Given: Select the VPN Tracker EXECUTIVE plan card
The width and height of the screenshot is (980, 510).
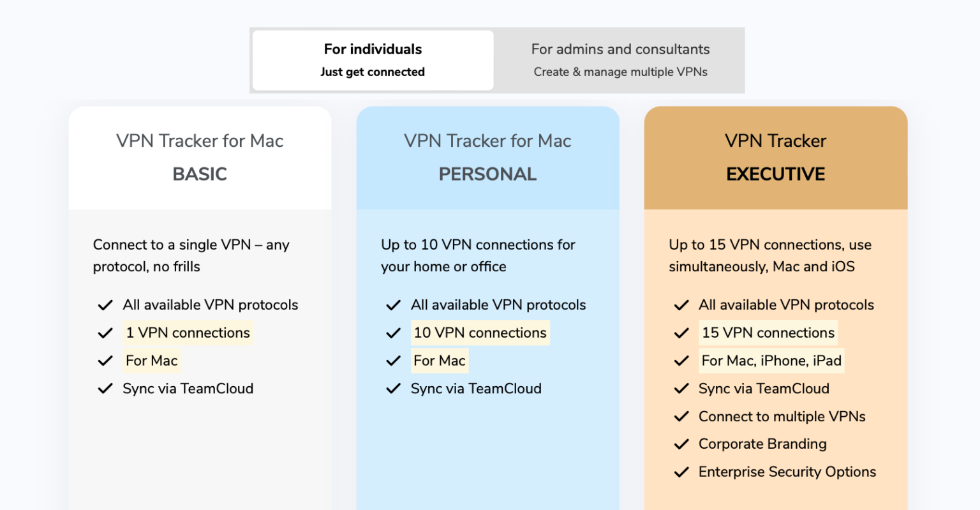Looking at the screenshot, I should click(775, 158).
